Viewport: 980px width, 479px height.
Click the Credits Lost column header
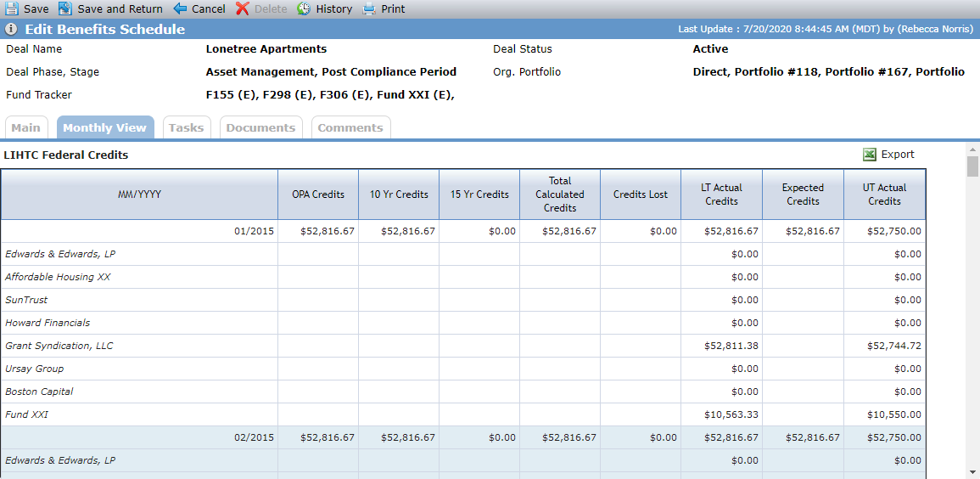pyautogui.click(x=641, y=194)
